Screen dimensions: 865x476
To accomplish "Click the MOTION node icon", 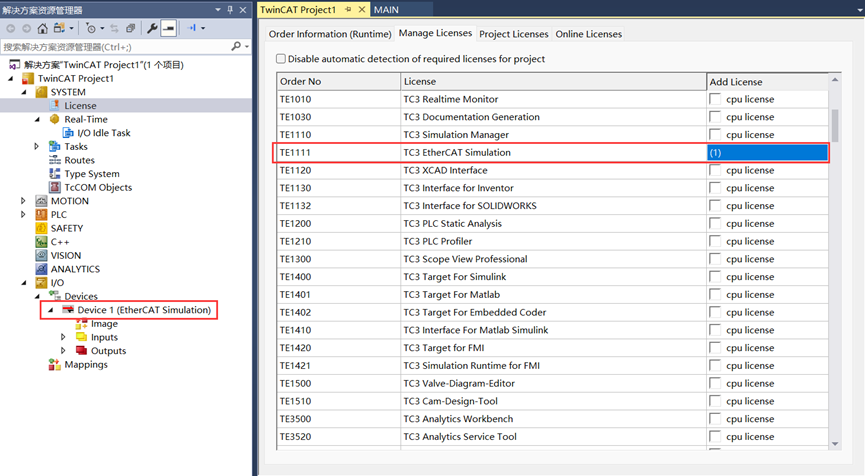I will click(41, 201).
